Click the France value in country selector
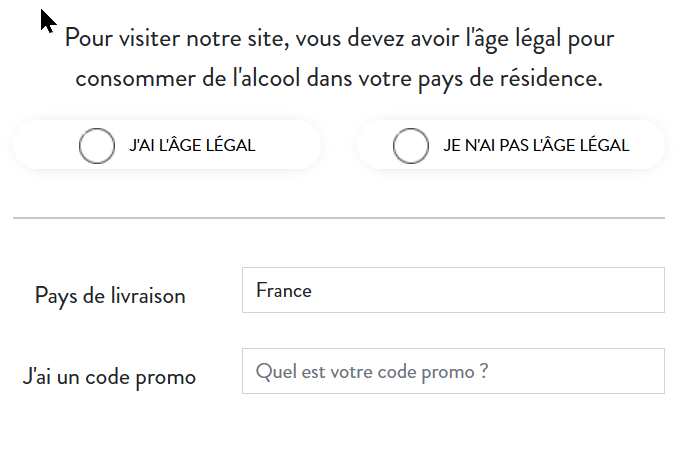This screenshot has width=693, height=459. pyautogui.click(x=284, y=290)
